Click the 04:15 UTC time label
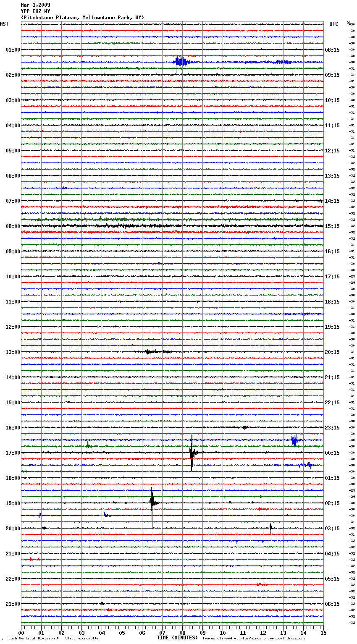Image resolution: width=357 pixels, height=644 pixels. click(x=332, y=554)
